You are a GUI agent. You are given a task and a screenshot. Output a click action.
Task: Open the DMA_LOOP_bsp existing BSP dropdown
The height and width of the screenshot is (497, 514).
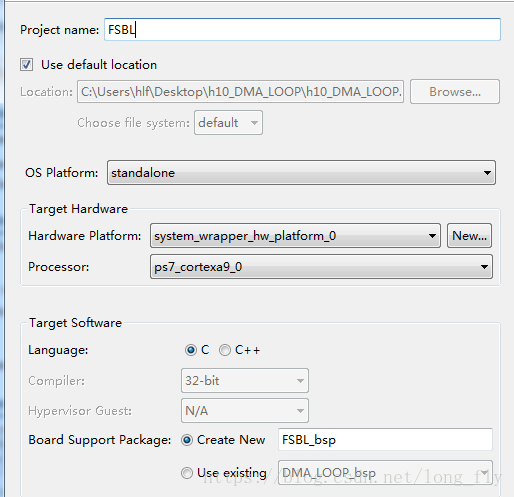coord(385,473)
